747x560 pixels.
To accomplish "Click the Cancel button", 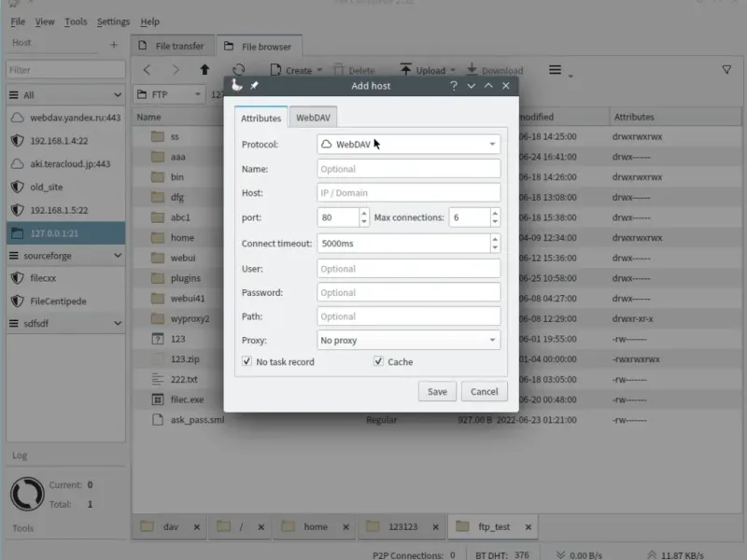I will click(484, 391).
